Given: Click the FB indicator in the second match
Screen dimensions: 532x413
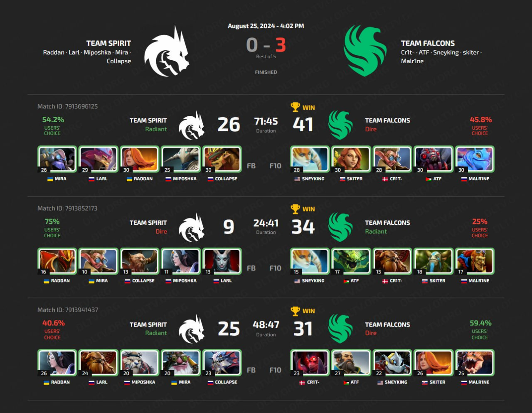Looking at the screenshot, I should pyautogui.click(x=251, y=268).
